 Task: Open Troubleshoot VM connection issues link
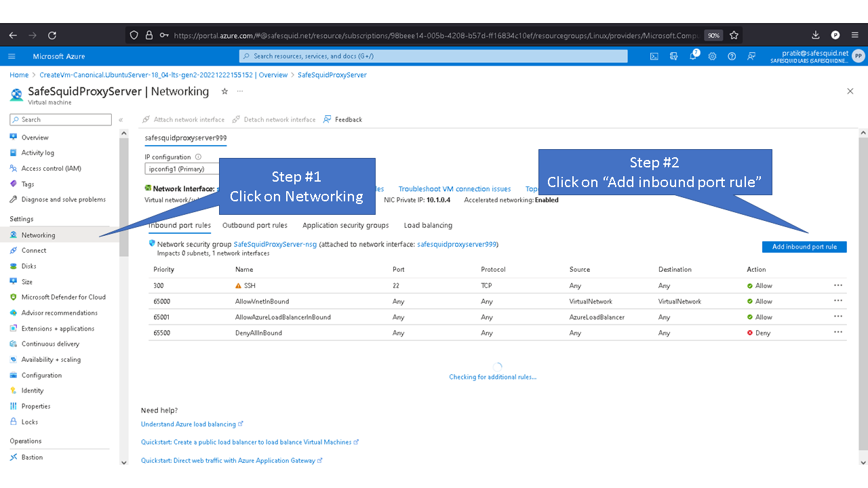tap(454, 189)
